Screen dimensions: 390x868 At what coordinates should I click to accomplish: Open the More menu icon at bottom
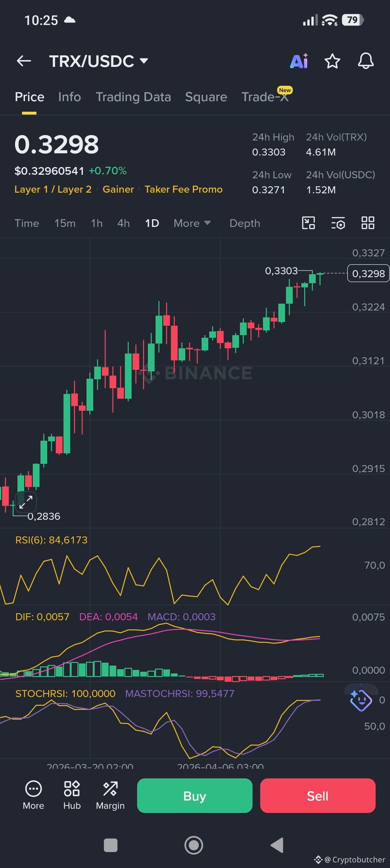[33, 795]
